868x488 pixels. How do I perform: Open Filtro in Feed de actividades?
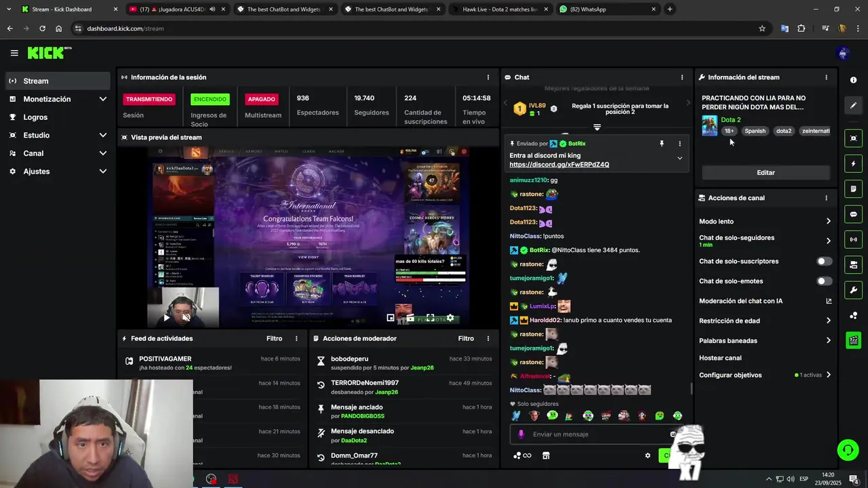click(x=274, y=338)
